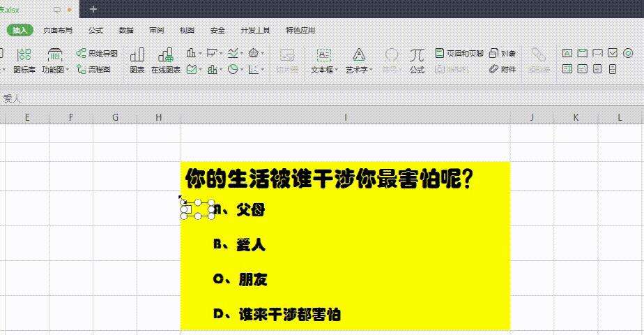644x335 pixels.
Task: Select column E header
Action: pyautogui.click(x=27, y=117)
